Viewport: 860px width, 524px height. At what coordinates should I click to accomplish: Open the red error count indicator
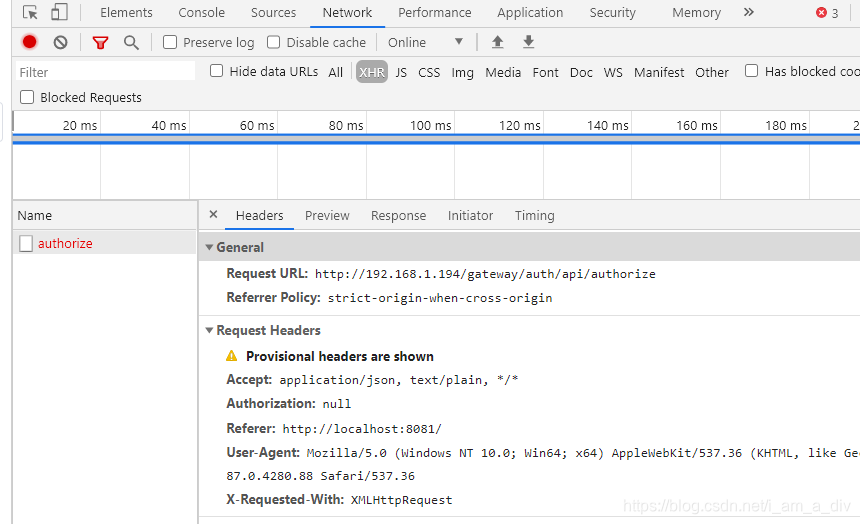coord(827,13)
